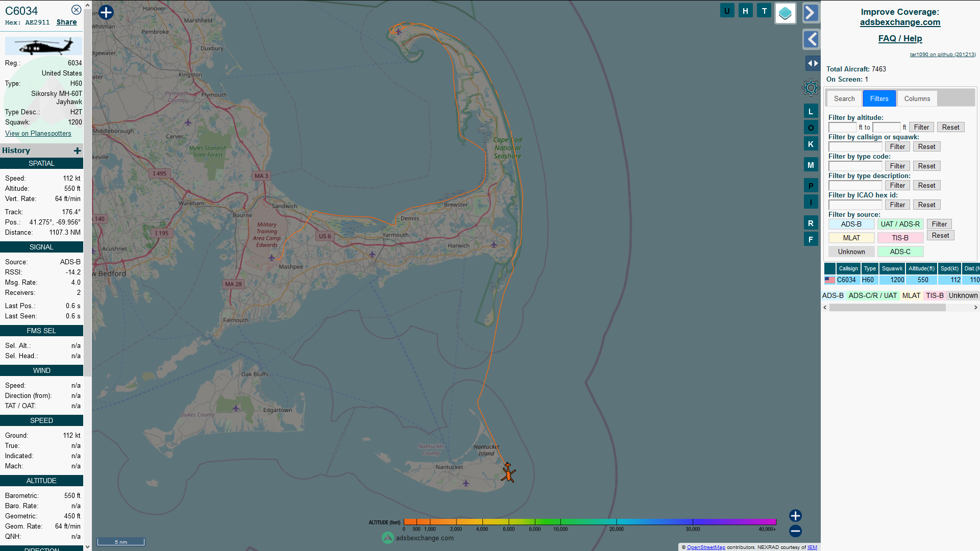Viewport: 980px width, 551px height.
Task: Apply the altitude Filter button
Action: pos(921,127)
